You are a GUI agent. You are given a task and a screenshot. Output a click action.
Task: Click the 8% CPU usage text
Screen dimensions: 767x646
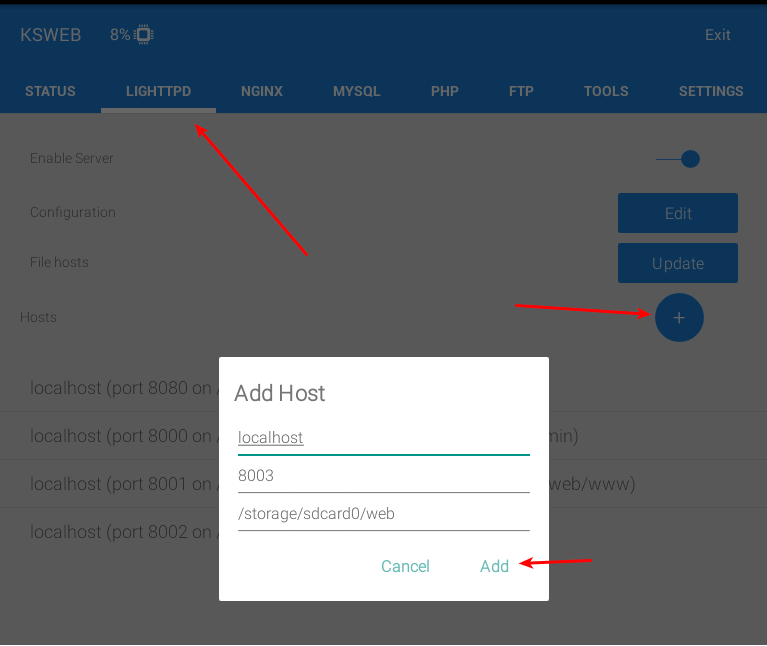120,35
